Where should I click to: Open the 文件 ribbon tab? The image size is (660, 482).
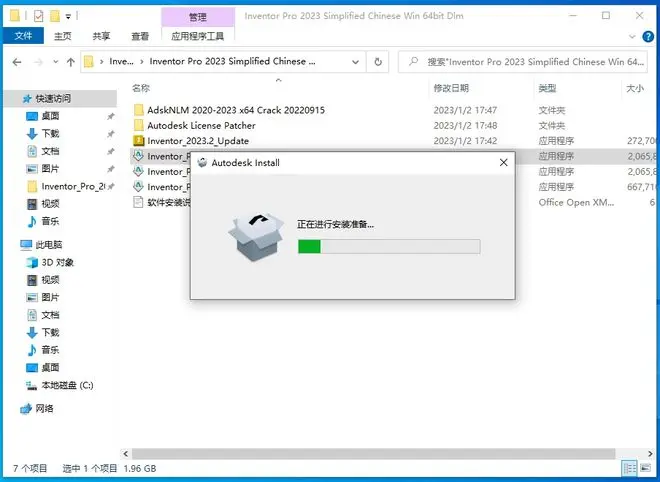point(23,36)
